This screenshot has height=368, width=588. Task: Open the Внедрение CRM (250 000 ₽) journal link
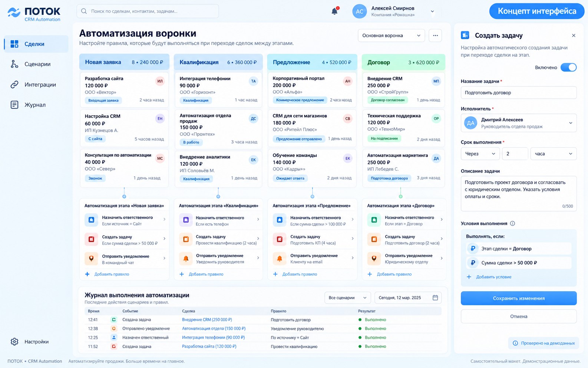207,319
